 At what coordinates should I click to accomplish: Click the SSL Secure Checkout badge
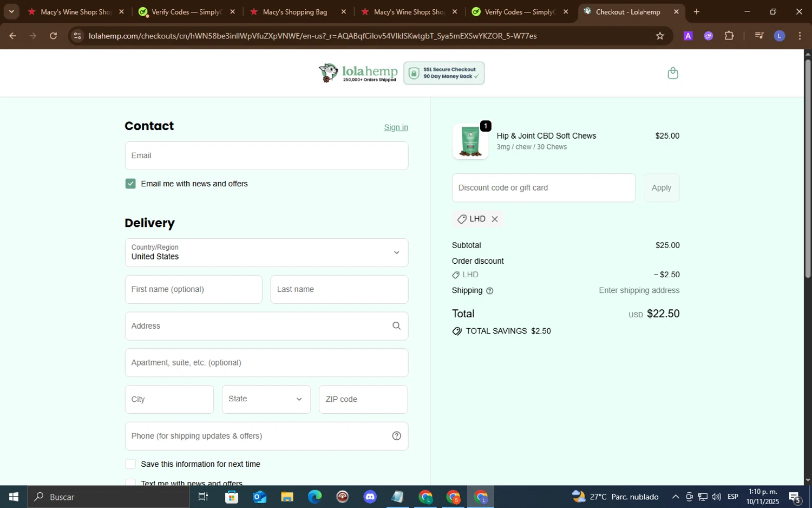point(444,73)
